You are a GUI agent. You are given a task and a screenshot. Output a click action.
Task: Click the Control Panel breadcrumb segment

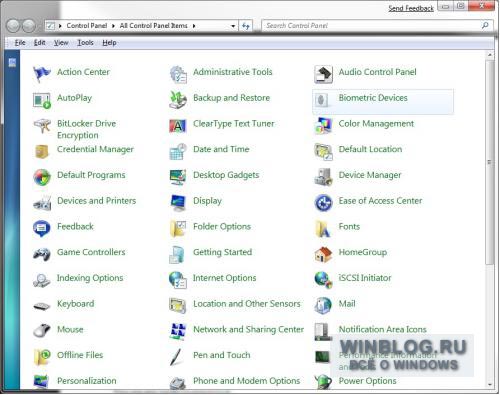(87, 26)
